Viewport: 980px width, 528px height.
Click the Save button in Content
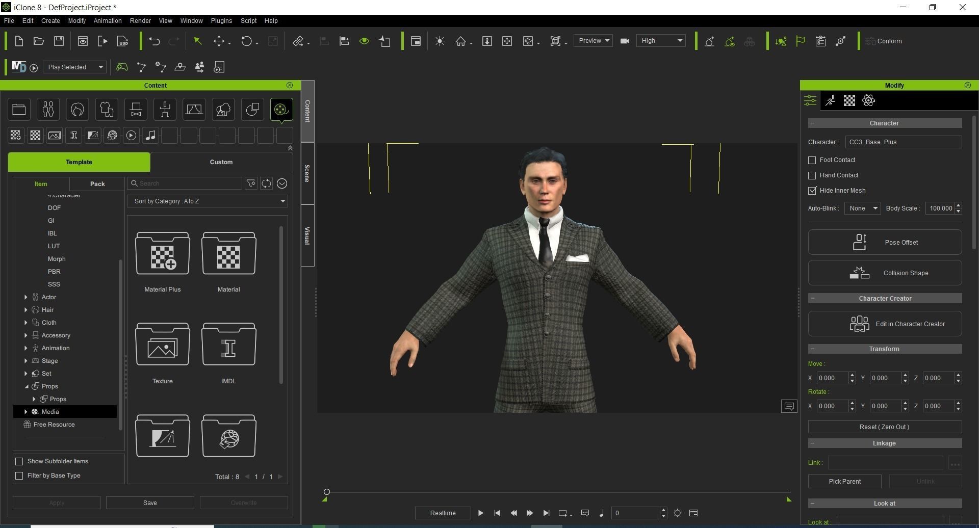point(150,503)
